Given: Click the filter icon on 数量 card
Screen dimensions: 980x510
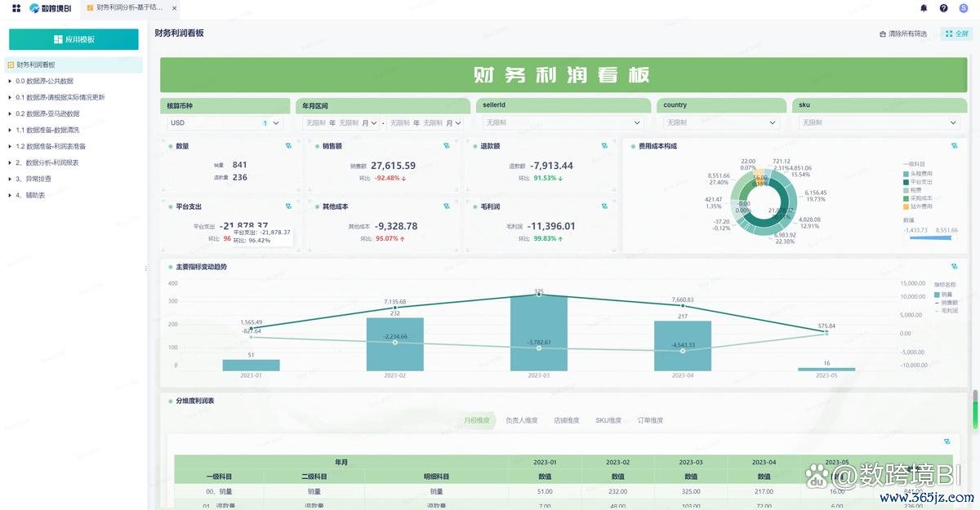Looking at the screenshot, I should coord(288,146).
